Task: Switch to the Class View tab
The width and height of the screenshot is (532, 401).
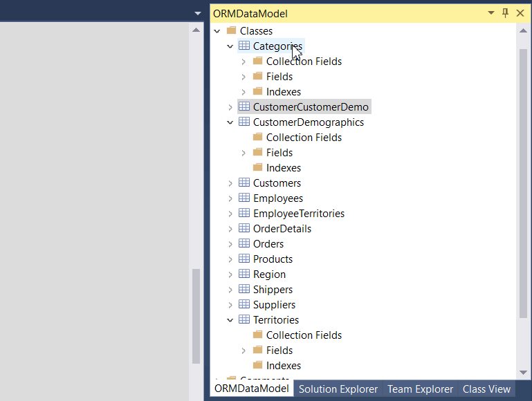Action: [x=486, y=389]
